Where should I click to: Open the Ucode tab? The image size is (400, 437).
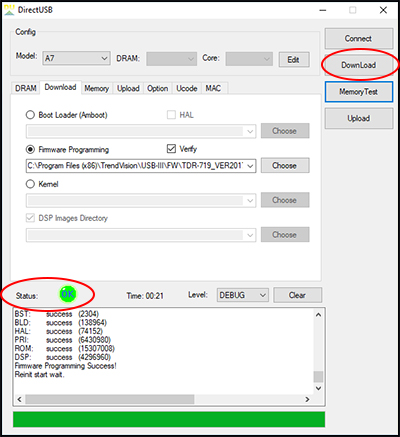click(x=187, y=89)
